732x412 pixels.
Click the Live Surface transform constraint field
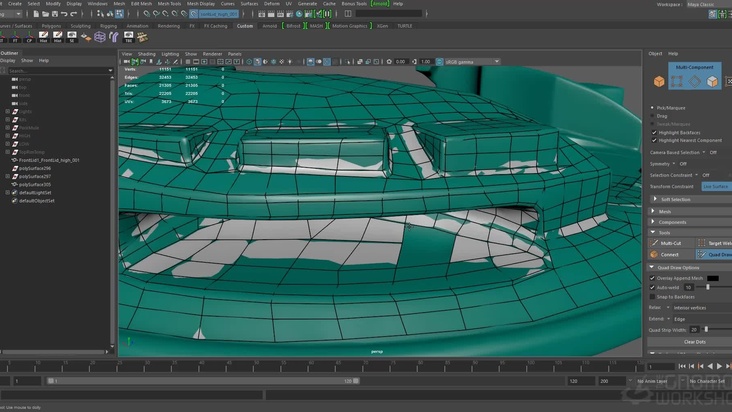[717, 187]
